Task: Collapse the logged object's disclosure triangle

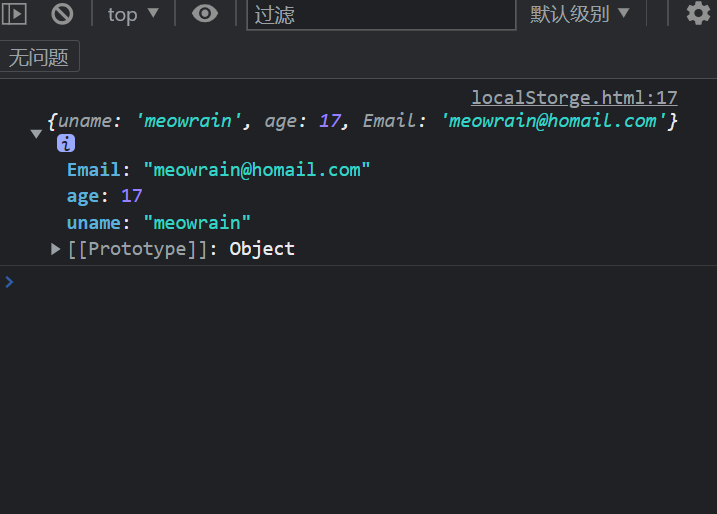Action: (37, 133)
